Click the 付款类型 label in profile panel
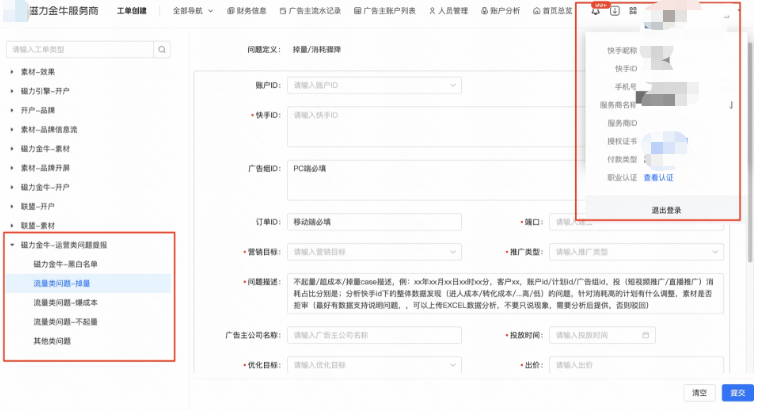The image size is (758, 410). pyautogui.click(x=622, y=160)
